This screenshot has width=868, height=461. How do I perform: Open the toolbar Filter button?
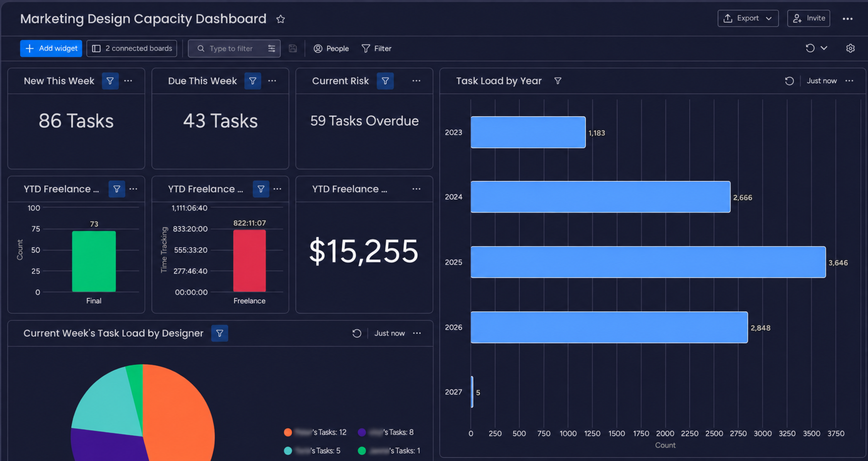377,48
